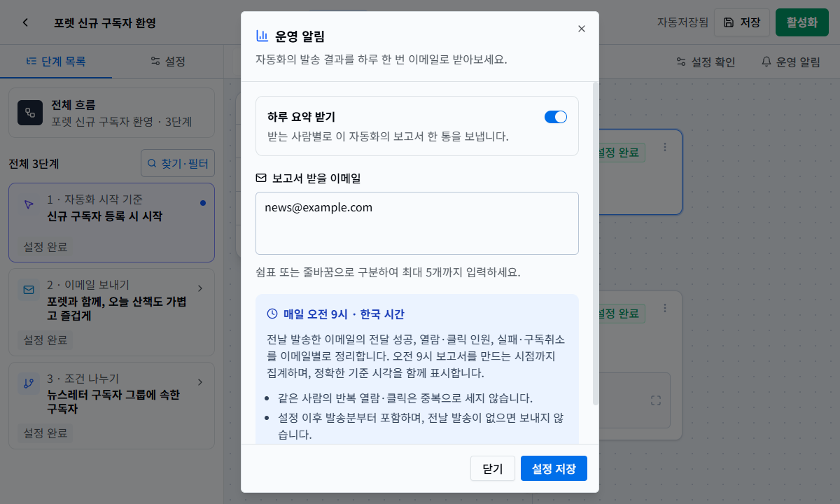The height and width of the screenshot is (504, 840).
Task: Switch to the 단계 목록 tab
Action: pos(56,62)
